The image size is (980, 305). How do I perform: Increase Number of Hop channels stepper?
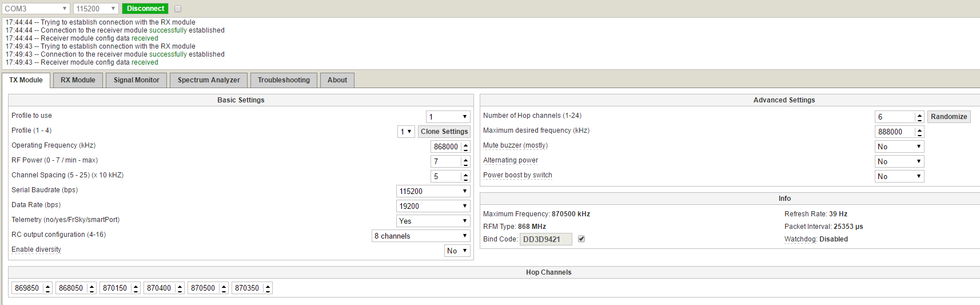tap(919, 114)
